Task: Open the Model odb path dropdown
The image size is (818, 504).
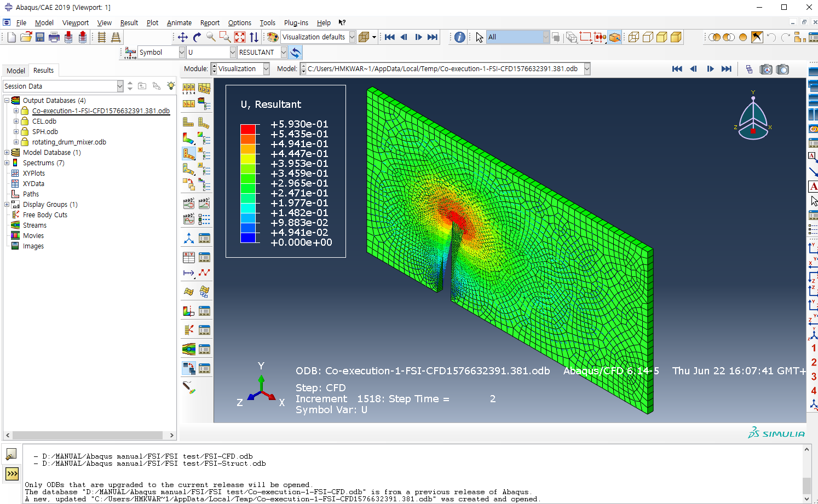Action: tap(587, 69)
